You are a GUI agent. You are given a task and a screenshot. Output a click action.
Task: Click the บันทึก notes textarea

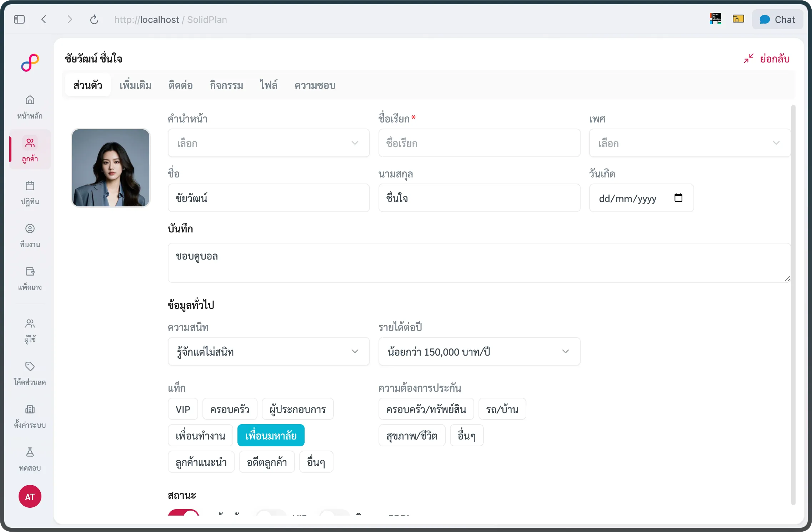[x=479, y=263]
